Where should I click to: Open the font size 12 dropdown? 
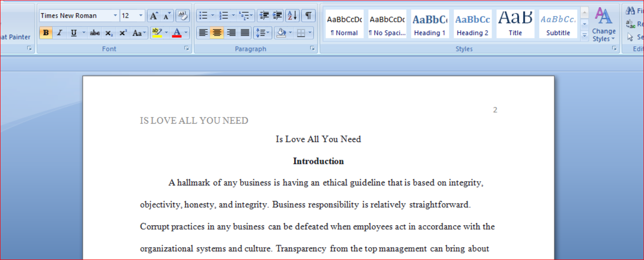(140, 16)
